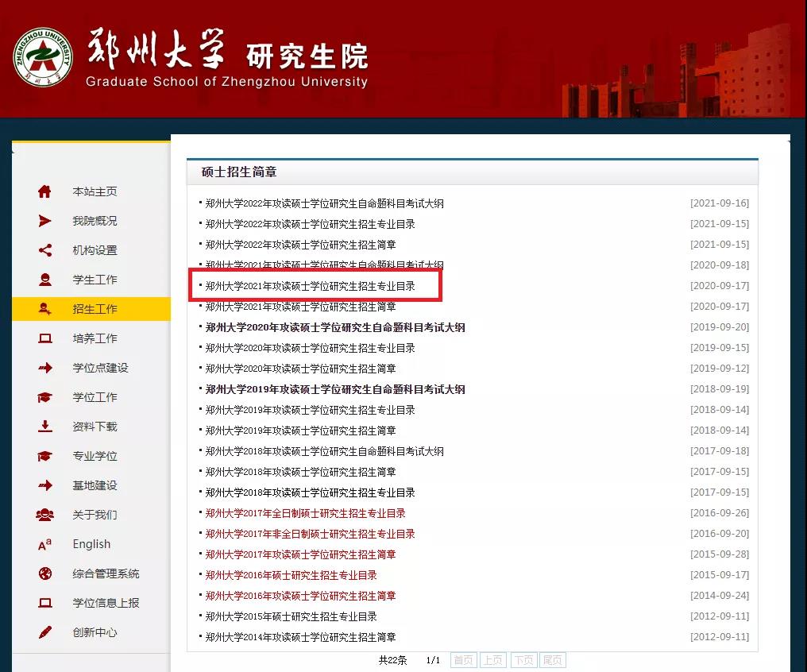This screenshot has height=672, width=807.
Task: Click the 下页 pagination button
Action: tap(523, 659)
